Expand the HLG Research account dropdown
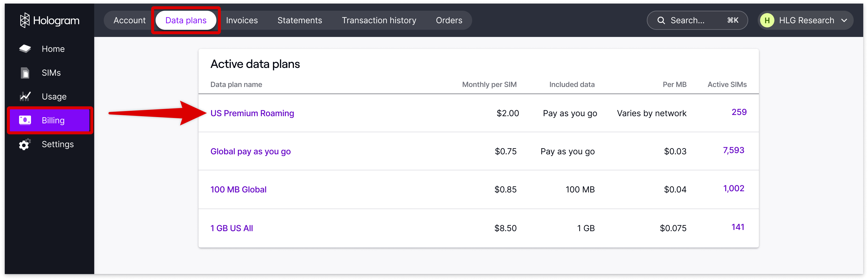The width and height of the screenshot is (868, 280). 845,20
